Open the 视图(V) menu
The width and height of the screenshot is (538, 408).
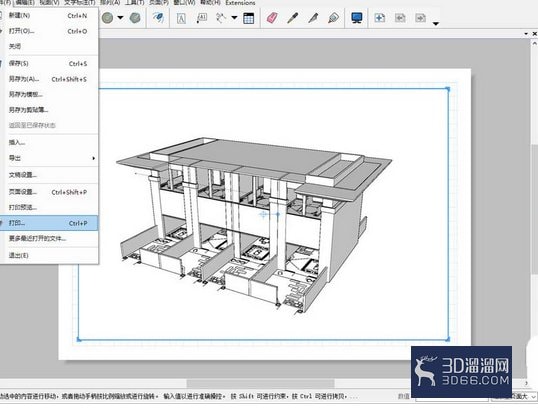pos(49,2)
